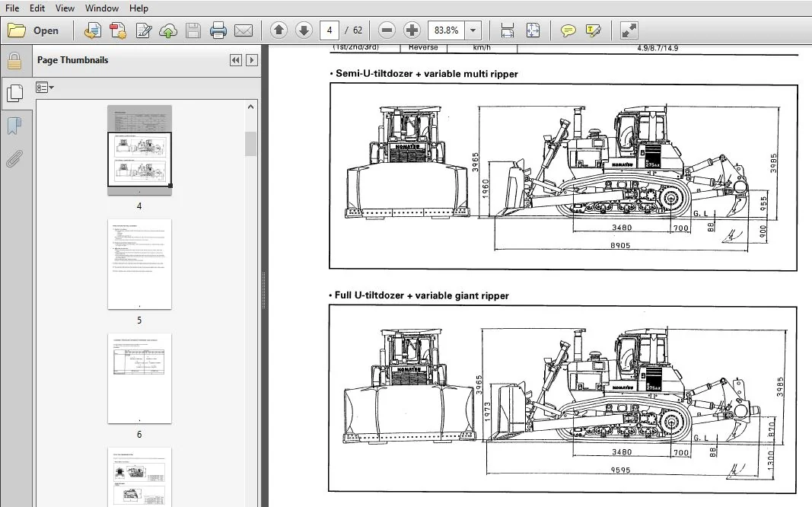Viewport: 812px width, 507px height.
Task: Zoom in with the plus button
Action: (x=412, y=30)
